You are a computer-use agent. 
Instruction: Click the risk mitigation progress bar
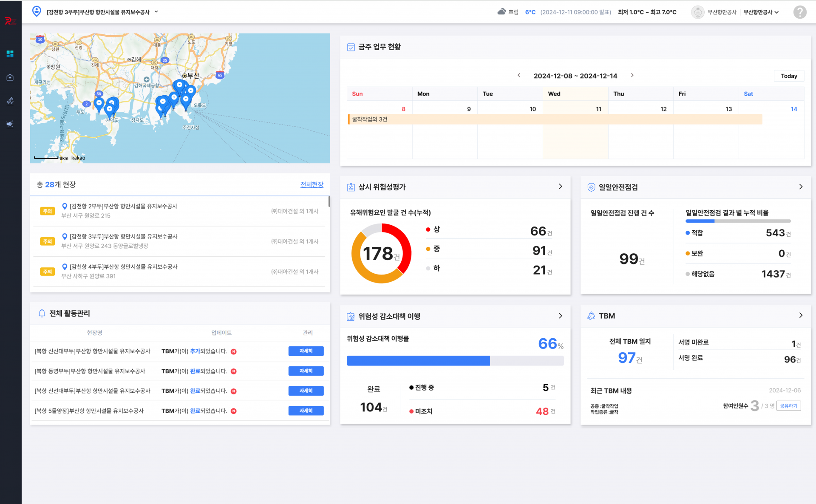(x=455, y=361)
